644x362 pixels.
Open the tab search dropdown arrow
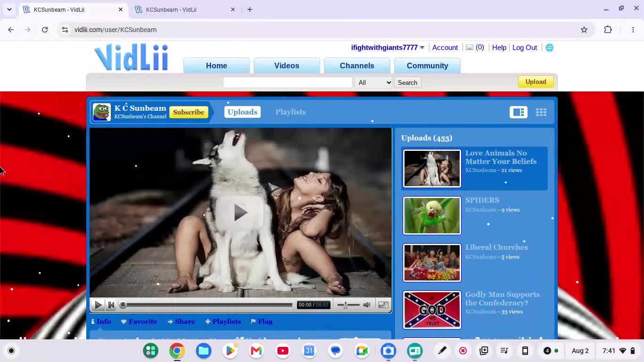[x=9, y=9]
